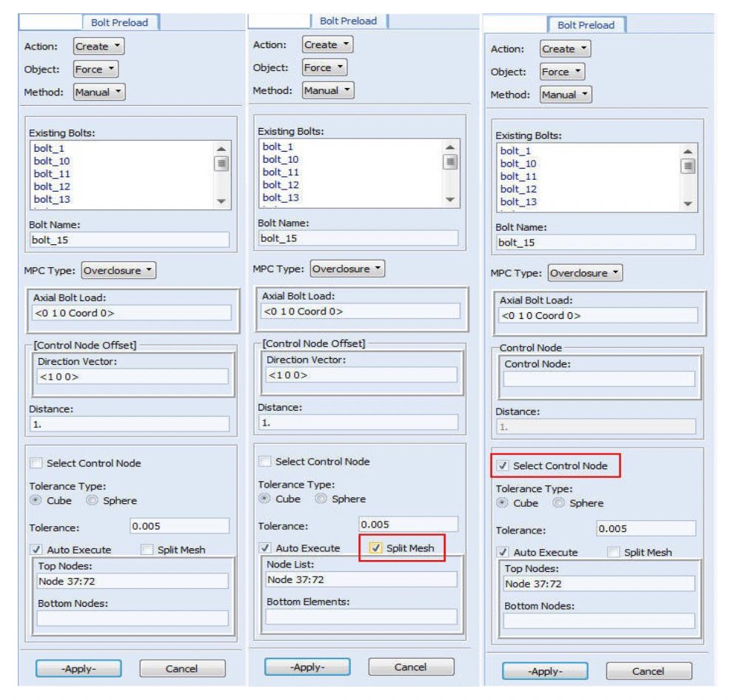730x700 pixels.
Task: Click the Cancel button in right panel
Action: 649,670
